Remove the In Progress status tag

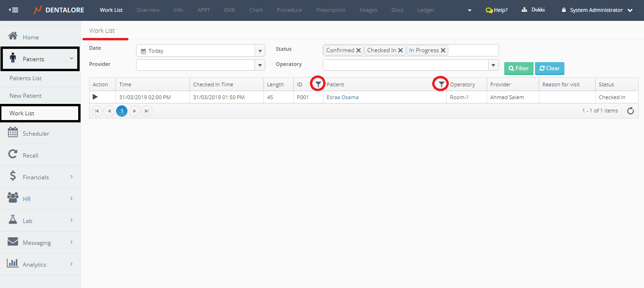click(x=443, y=50)
